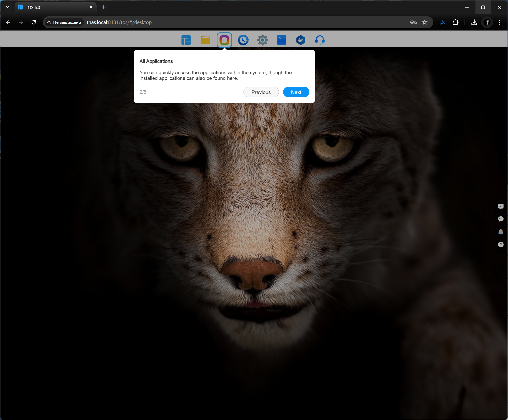Open File Manager folder icon

(x=205, y=40)
